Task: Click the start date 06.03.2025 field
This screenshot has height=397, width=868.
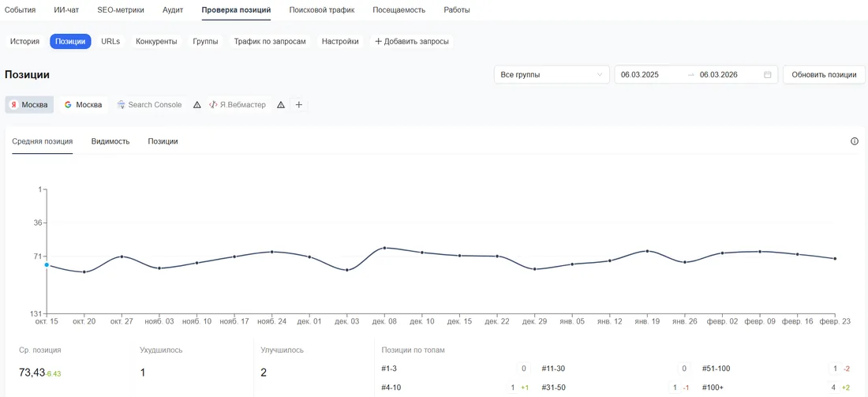Action: pyautogui.click(x=640, y=75)
